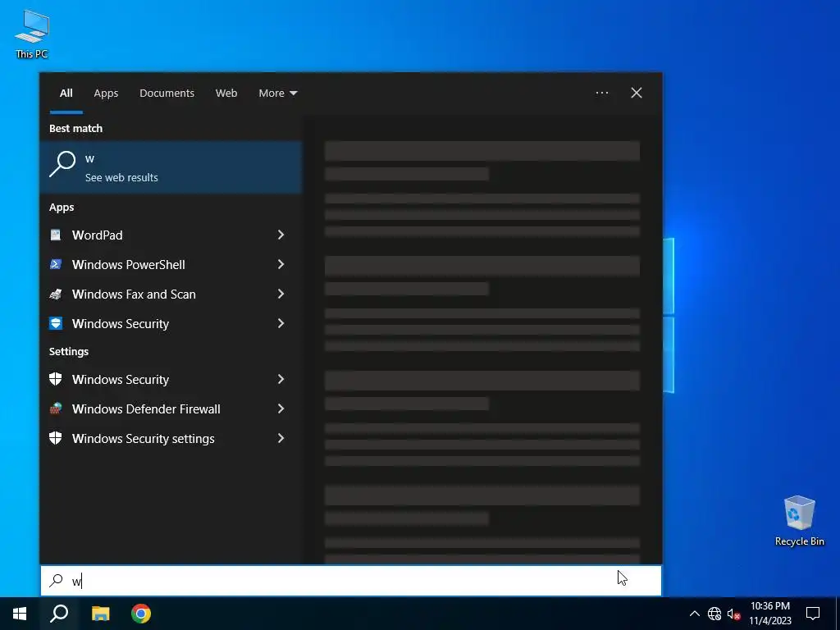Close the search panel with X
This screenshot has width=840, height=630.
coord(637,94)
